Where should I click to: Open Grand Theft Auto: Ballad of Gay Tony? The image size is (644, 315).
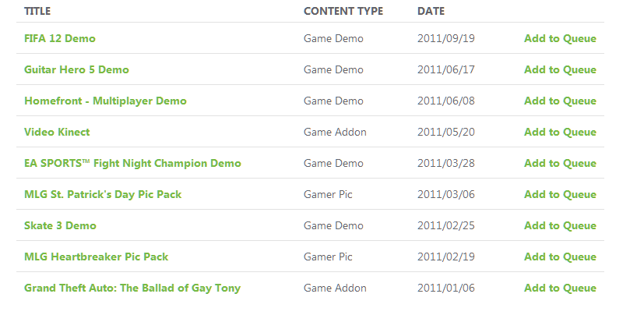(132, 288)
